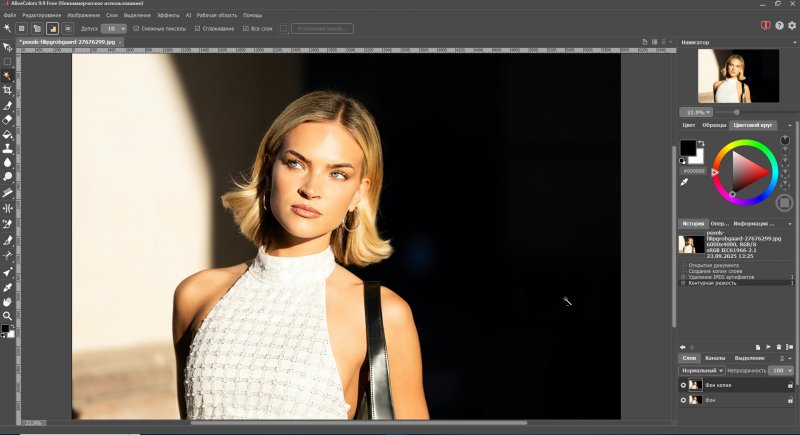The width and height of the screenshot is (800, 435).
Task: Expand the History panel options arrow
Action: click(790, 224)
